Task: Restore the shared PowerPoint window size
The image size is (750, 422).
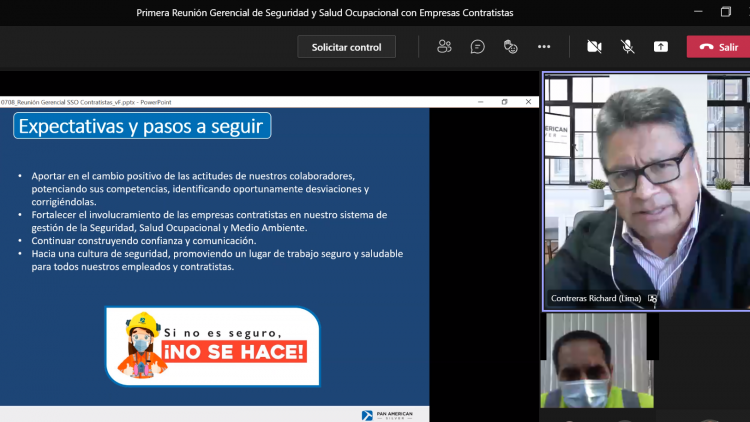Action: pyautogui.click(x=505, y=101)
